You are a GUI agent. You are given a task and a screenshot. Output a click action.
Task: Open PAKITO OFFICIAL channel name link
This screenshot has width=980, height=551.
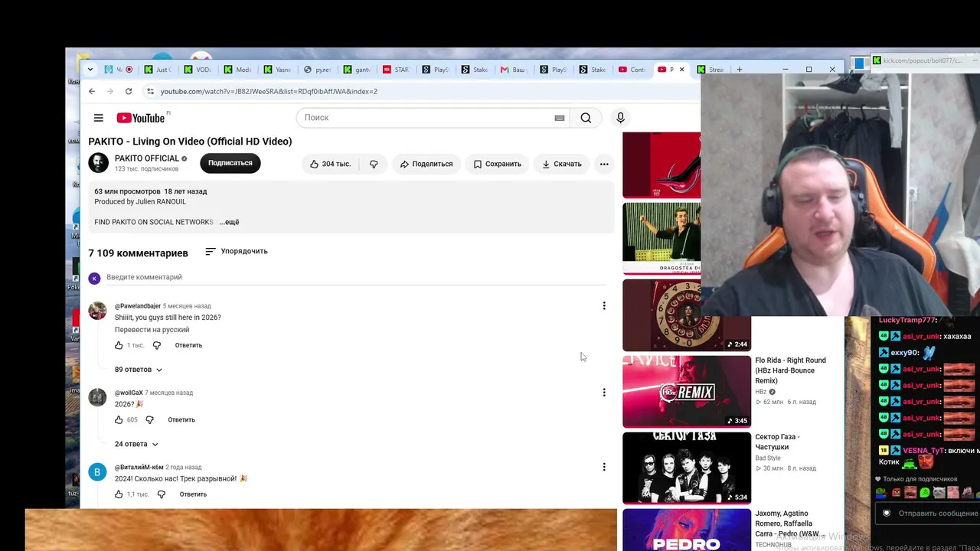point(147,158)
